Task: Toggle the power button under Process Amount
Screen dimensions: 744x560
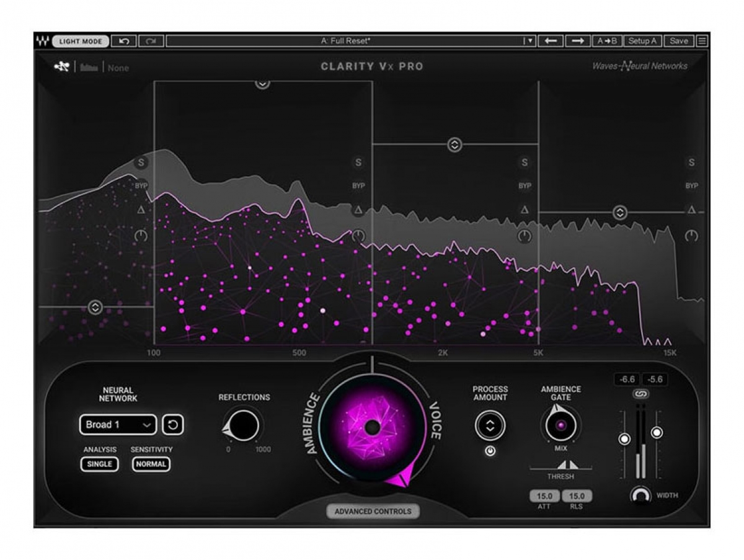Action: [x=490, y=451]
